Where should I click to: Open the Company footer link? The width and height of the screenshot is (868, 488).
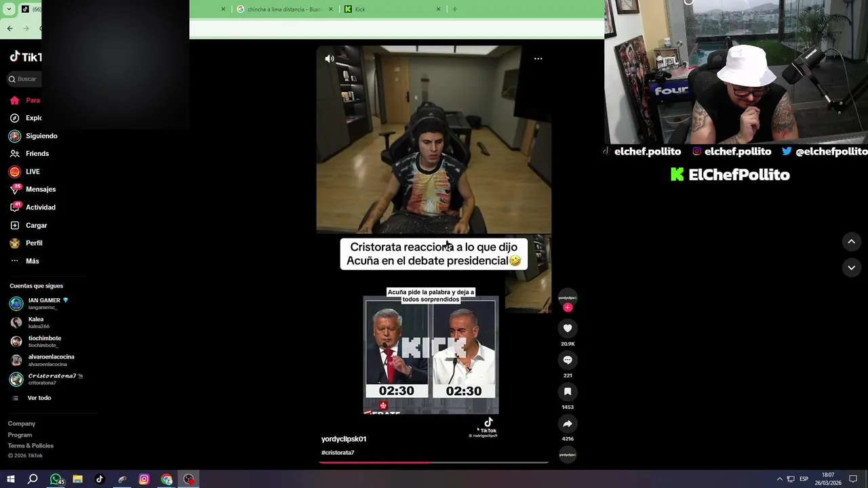point(22,424)
